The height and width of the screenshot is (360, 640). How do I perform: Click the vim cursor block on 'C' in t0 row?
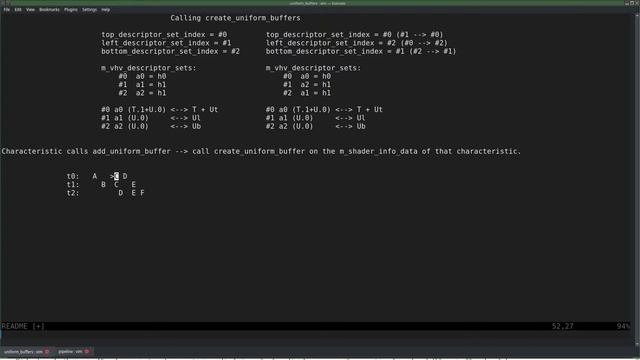point(116,176)
